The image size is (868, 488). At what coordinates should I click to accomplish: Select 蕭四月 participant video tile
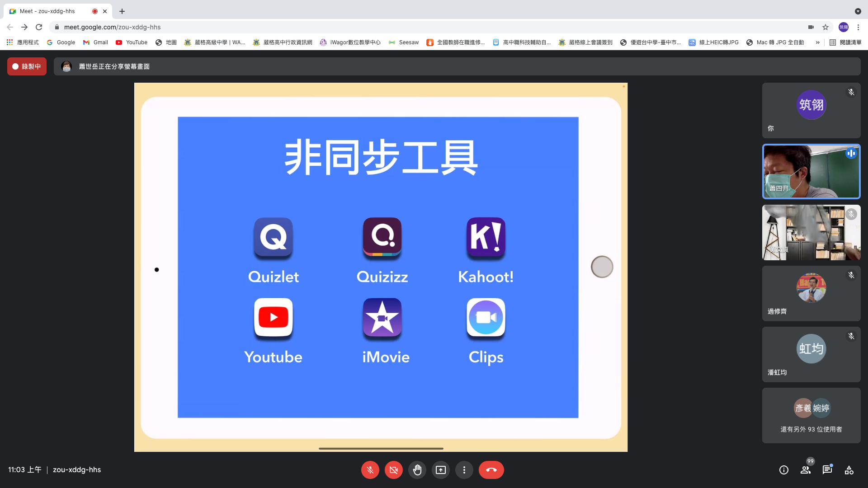(811, 172)
